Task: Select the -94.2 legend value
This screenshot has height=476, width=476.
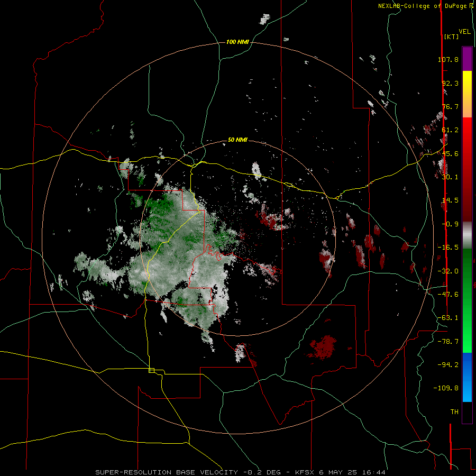Action: [448, 364]
